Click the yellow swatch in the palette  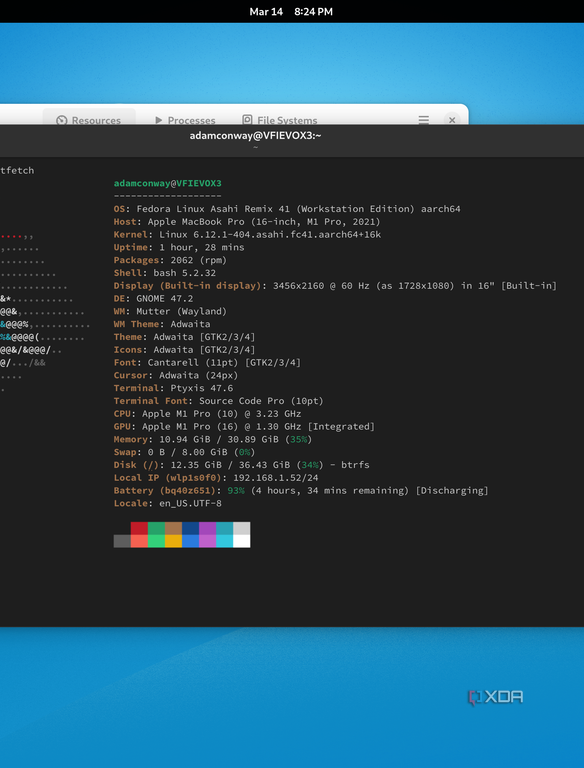click(173, 541)
